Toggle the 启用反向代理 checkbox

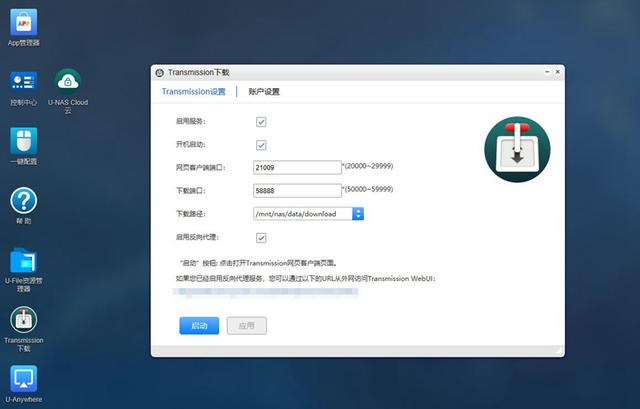[x=261, y=238]
